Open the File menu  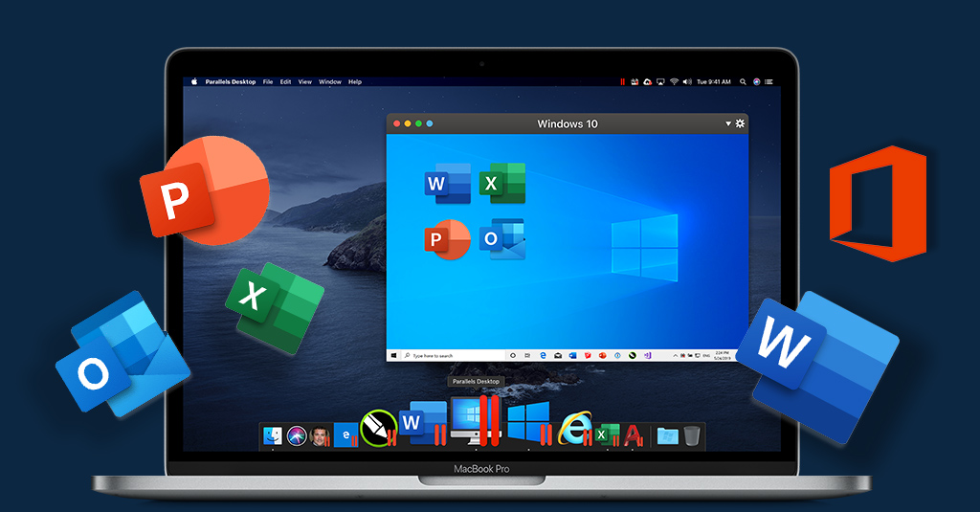click(x=268, y=82)
